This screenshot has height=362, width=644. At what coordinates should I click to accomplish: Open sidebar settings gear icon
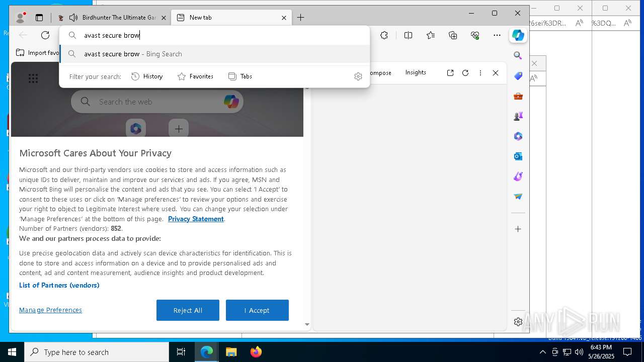518,322
